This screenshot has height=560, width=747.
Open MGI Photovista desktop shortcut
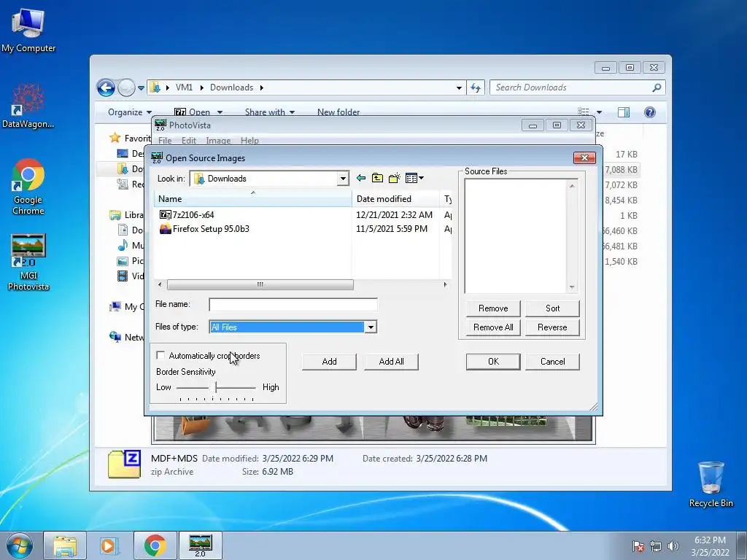[28, 262]
